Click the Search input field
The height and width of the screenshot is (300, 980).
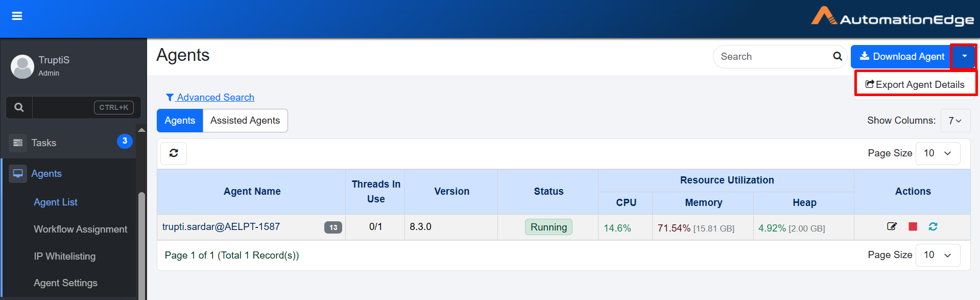pos(772,56)
